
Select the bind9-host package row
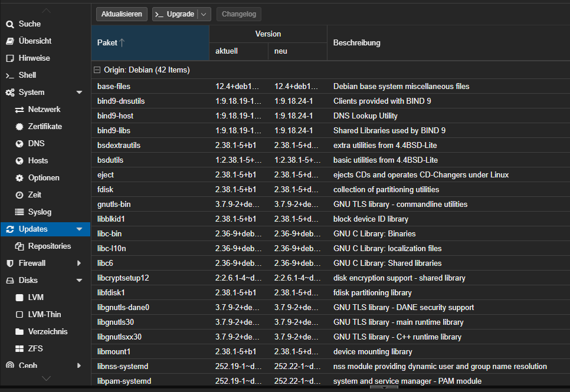point(331,116)
